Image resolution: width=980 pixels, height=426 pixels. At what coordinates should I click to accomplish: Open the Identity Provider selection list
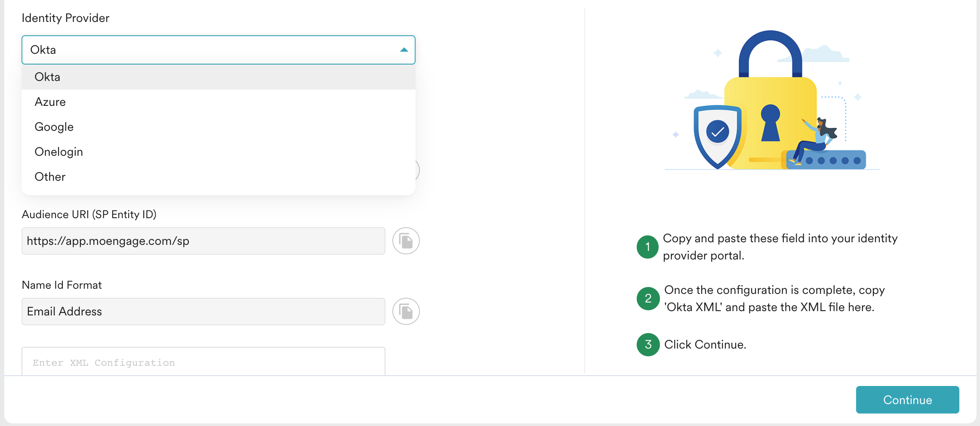[x=218, y=49]
